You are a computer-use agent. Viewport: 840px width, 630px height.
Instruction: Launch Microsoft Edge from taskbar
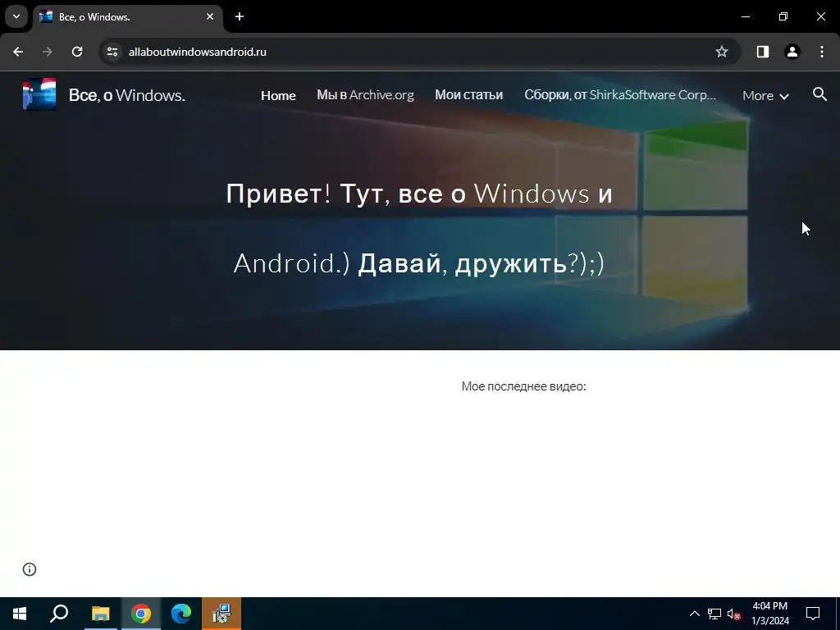pos(181,614)
